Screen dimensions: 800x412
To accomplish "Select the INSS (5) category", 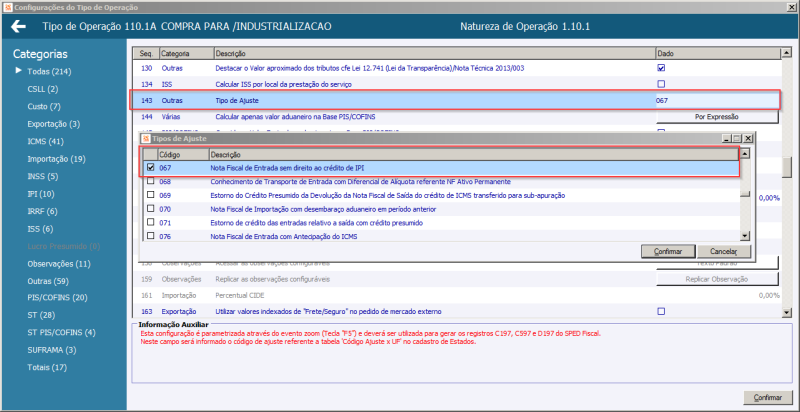I will (x=42, y=176).
